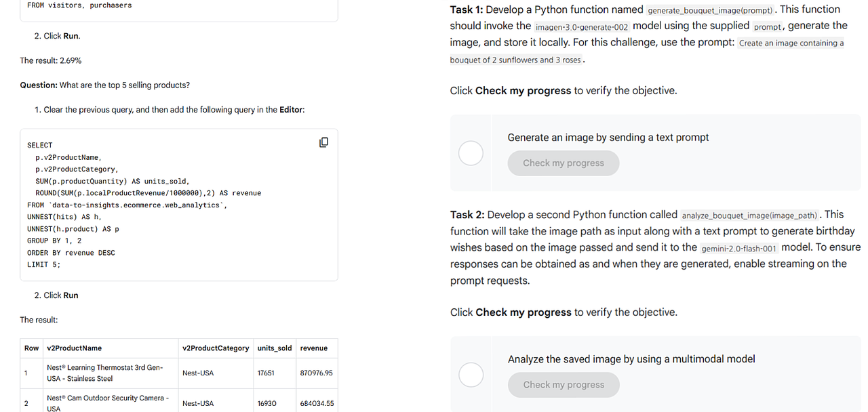Click the bouquet prompt code text

click(x=647, y=52)
